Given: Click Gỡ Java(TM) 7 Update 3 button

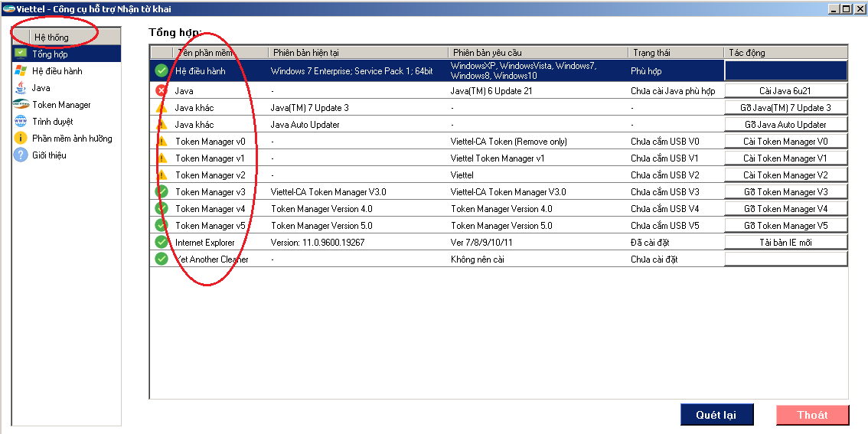Looking at the screenshot, I should [x=785, y=107].
